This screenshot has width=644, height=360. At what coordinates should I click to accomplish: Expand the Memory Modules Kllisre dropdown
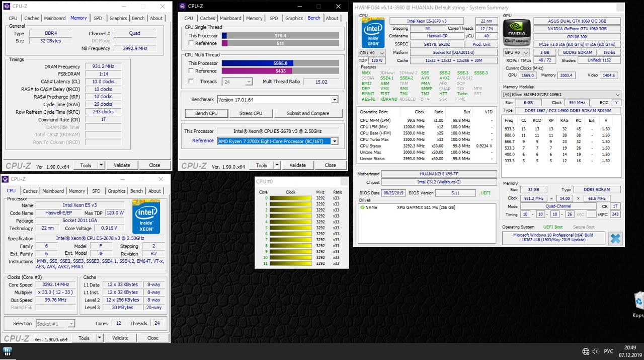[x=561, y=95]
